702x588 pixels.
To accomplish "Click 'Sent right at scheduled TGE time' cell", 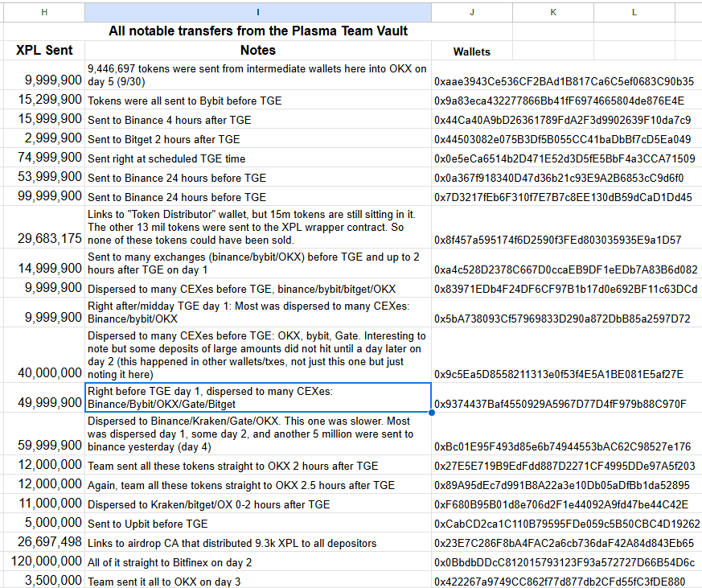I will (258, 158).
